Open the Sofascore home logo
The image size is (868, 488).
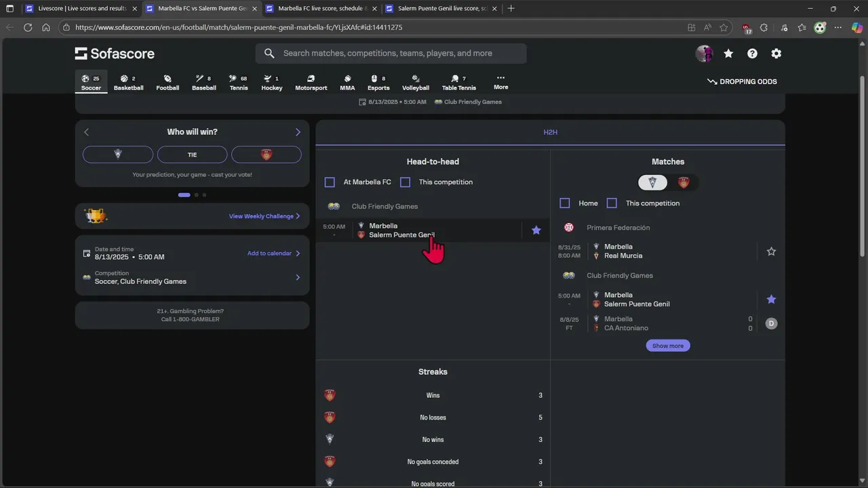115,54
